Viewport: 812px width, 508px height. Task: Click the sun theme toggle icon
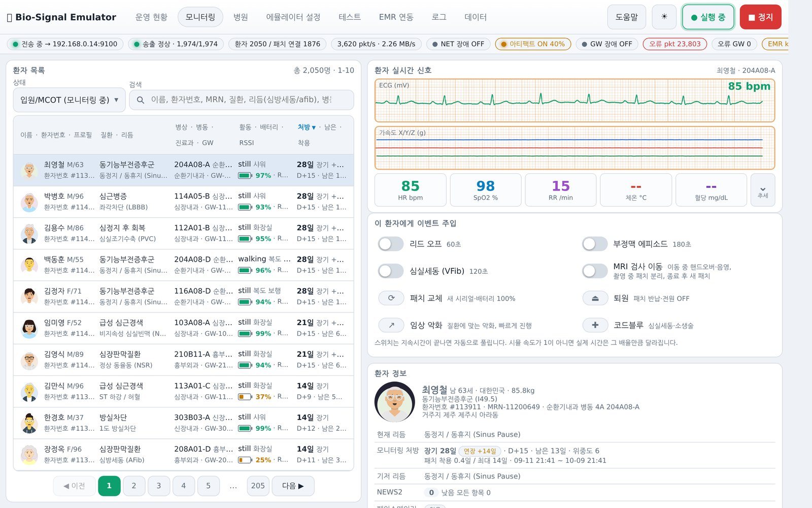664,17
